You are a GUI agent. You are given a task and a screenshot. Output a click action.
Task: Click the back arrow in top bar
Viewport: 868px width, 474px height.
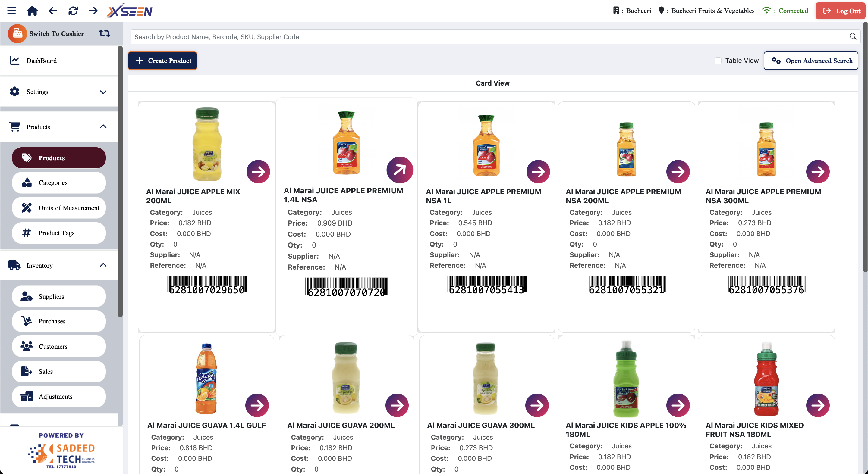click(53, 11)
